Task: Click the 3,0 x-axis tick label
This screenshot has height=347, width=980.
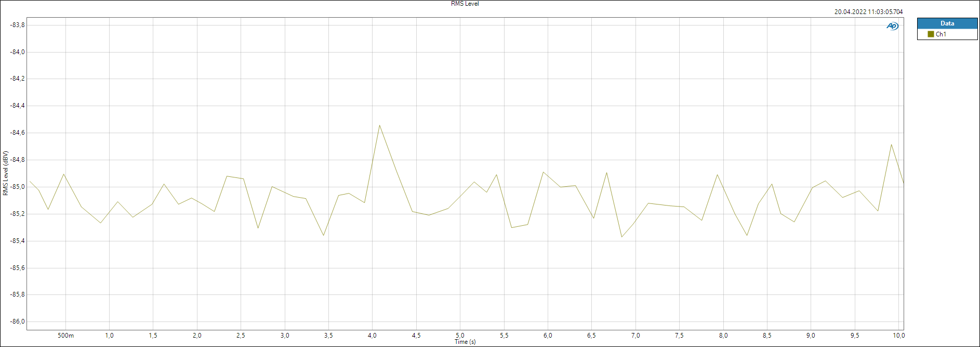Action: [x=285, y=336]
